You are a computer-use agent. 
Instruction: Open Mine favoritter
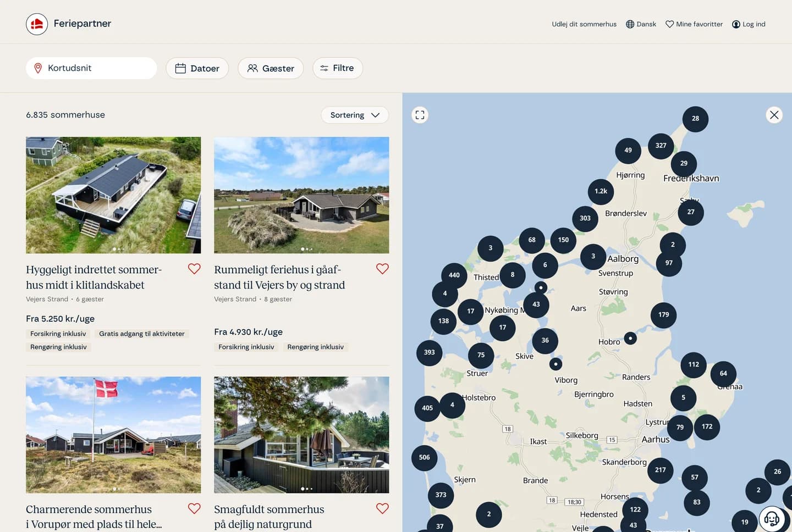694,24
